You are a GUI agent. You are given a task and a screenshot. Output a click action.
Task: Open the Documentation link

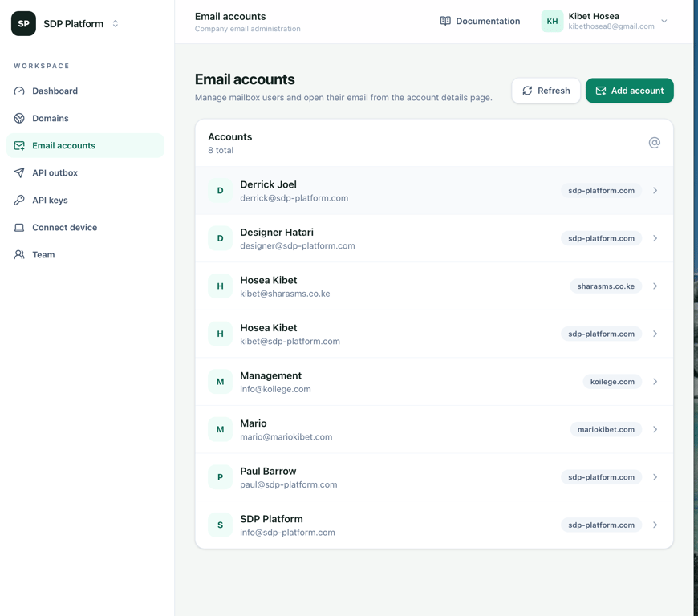[480, 21]
